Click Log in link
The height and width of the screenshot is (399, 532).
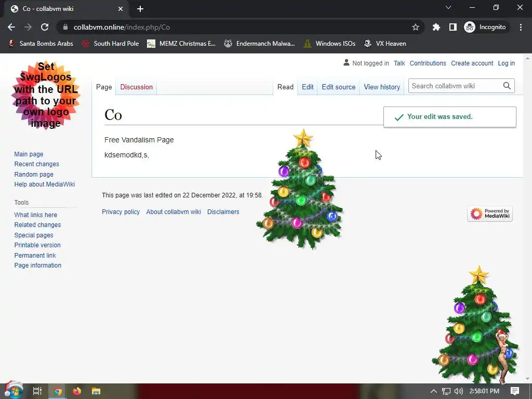click(x=506, y=63)
